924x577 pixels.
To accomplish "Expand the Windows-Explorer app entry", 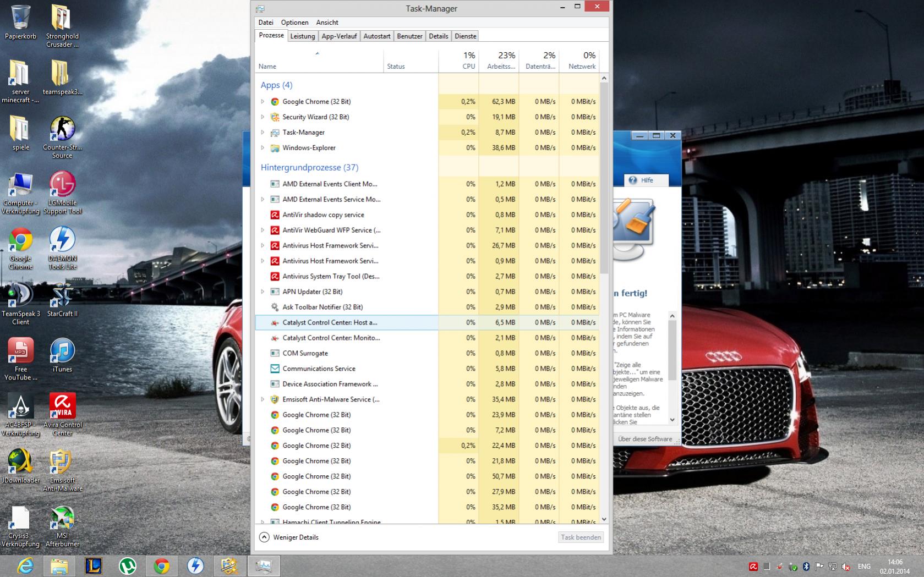I will 263,148.
